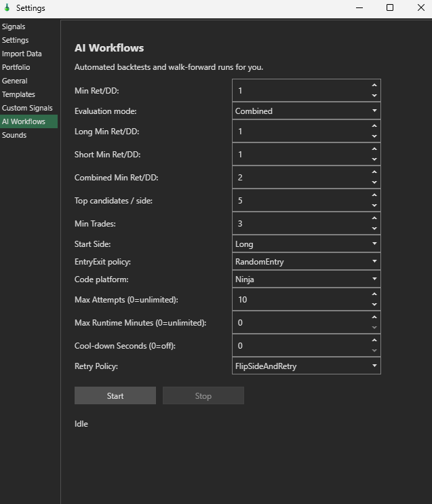Decrease Long Min Ret/DD with down arrow
432x504 pixels.
coord(374,136)
